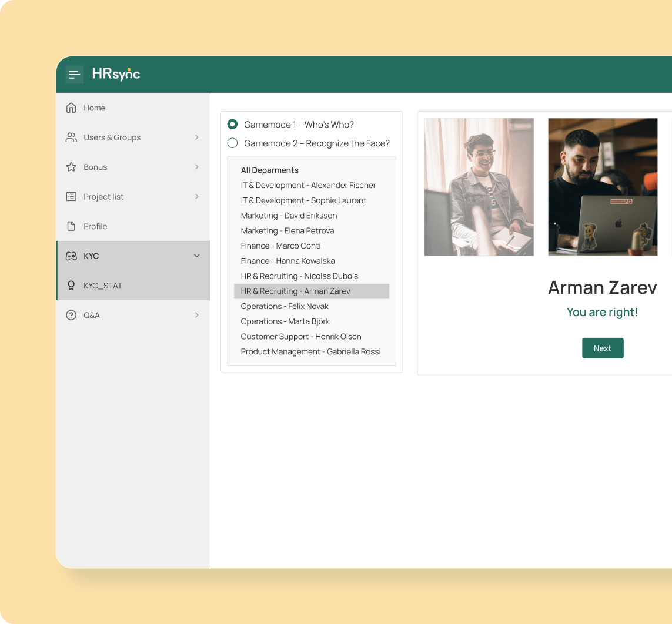Choose Marketing - Elena Petrova
This screenshot has width=672, height=624.
(x=312, y=231)
